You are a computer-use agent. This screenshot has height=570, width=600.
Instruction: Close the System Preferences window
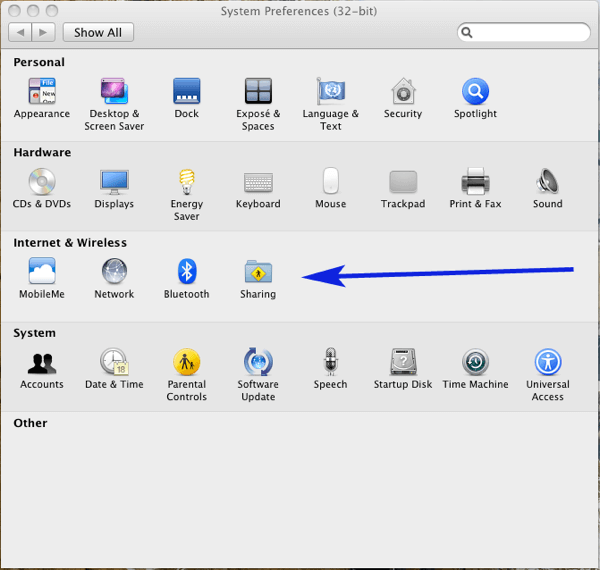pos(14,11)
